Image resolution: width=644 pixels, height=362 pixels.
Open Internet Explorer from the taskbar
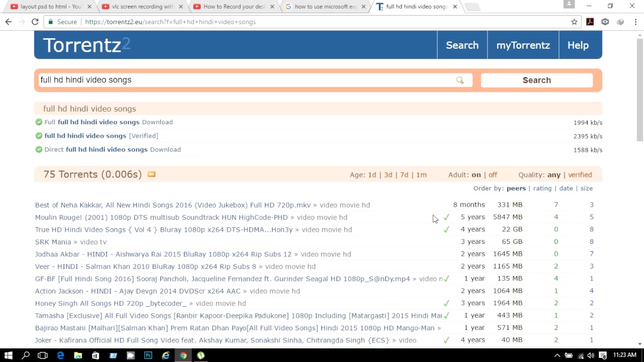[x=166, y=355]
